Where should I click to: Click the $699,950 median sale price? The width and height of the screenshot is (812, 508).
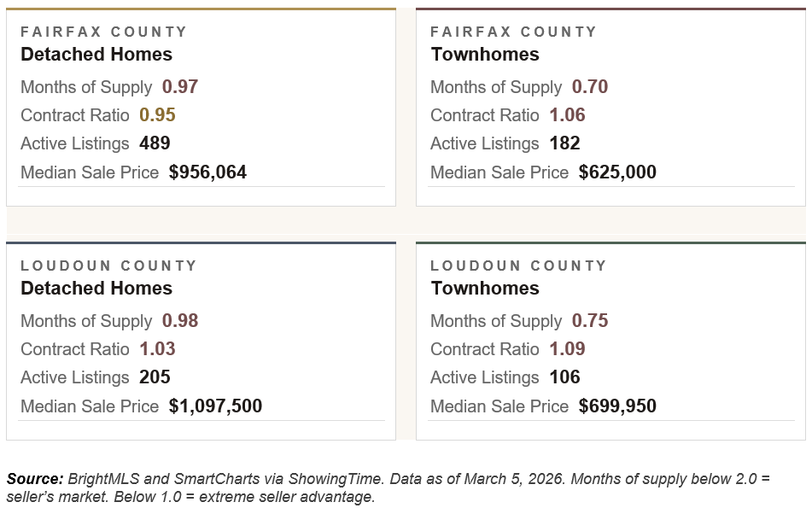[617, 406]
